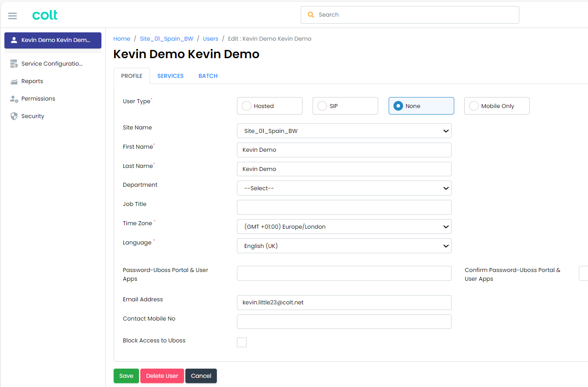The width and height of the screenshot is (588, 387).
Task: Switch to the BATCH tab
Action: pos(208,76)
